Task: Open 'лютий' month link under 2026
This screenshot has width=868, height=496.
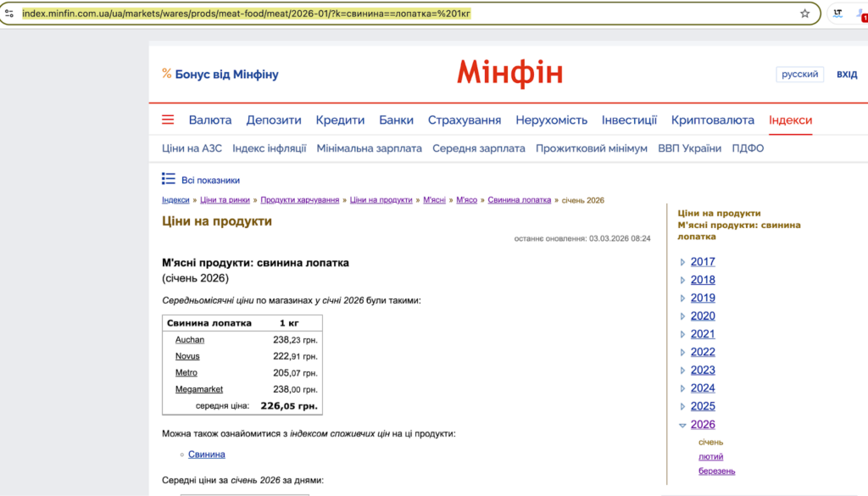Action: pyautogui.click(x=710, y=457)
